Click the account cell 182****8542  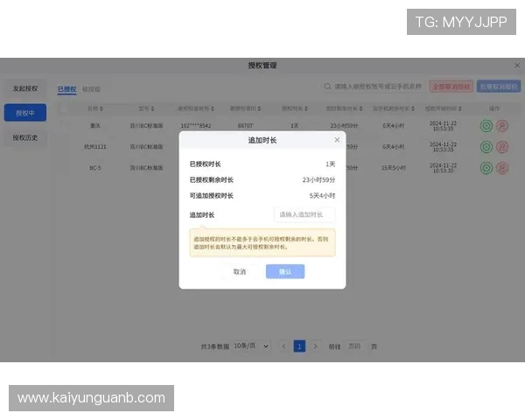196,126
